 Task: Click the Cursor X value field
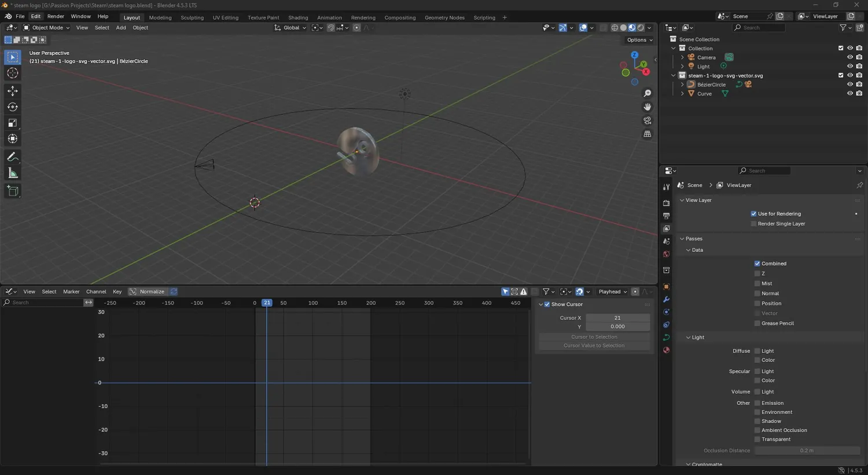617,318
